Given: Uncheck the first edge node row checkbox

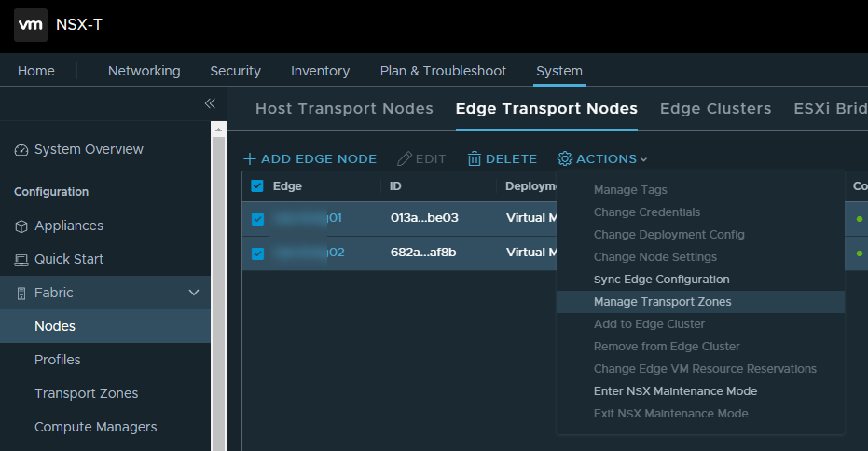Looking at the screenshot, I should point(257,219).
